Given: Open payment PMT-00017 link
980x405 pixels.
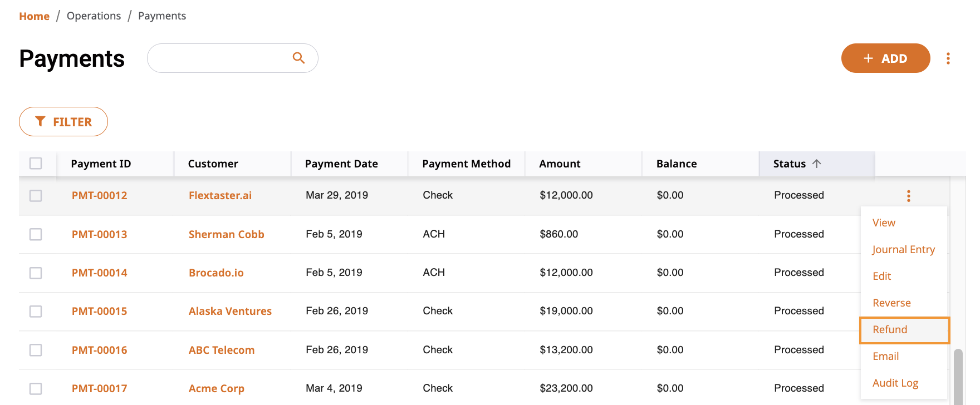Looking at the screenshot, I should pos(99,388).
